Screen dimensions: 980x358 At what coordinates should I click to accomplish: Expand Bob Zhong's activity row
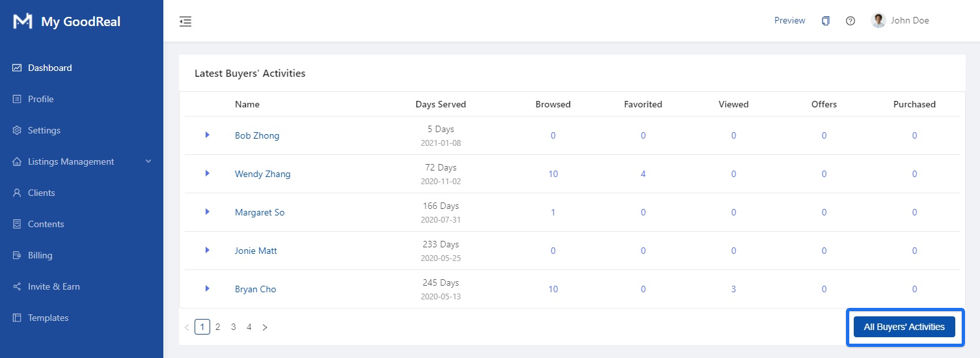coord(207,135)
